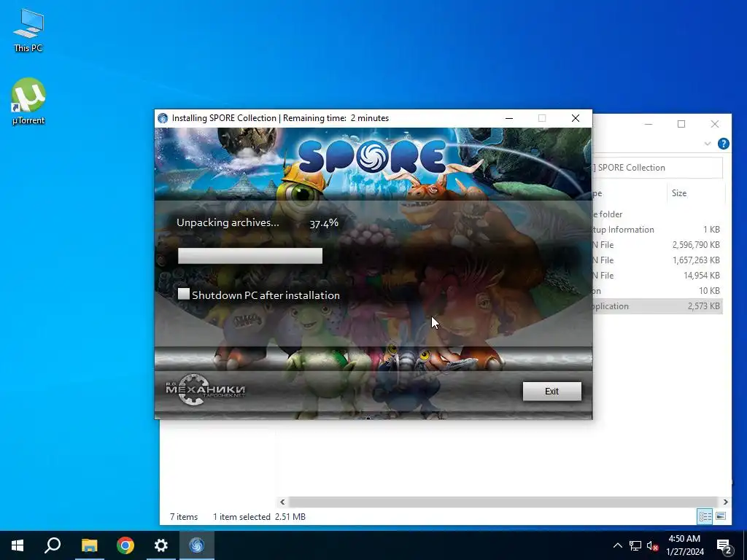Launch the µTorrent desktop shortcut
The width and height of the screenshot is (747, 560).
coord(28,101)
